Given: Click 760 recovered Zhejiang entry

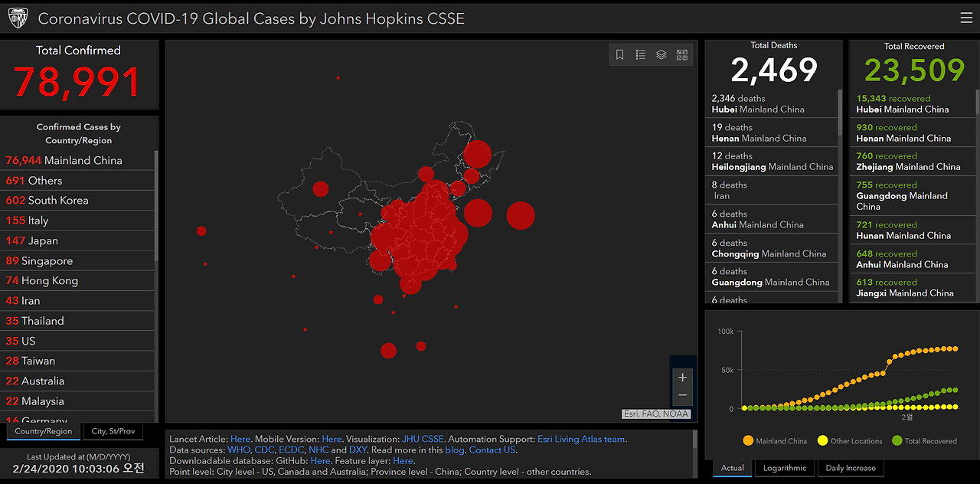Looking at the screenshot, I should (x=913, y=161).
